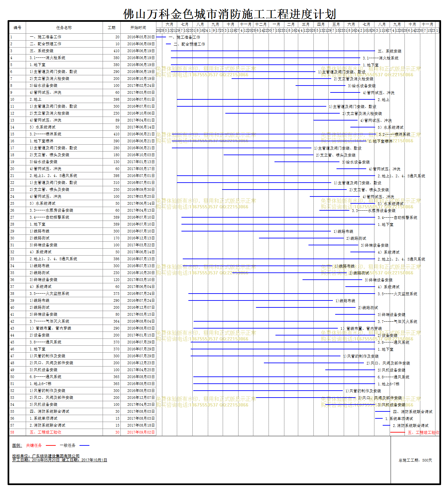Select task cell 1) 管线布置、管内穿线 in row 43
The image size is (448, 492).
64,328
